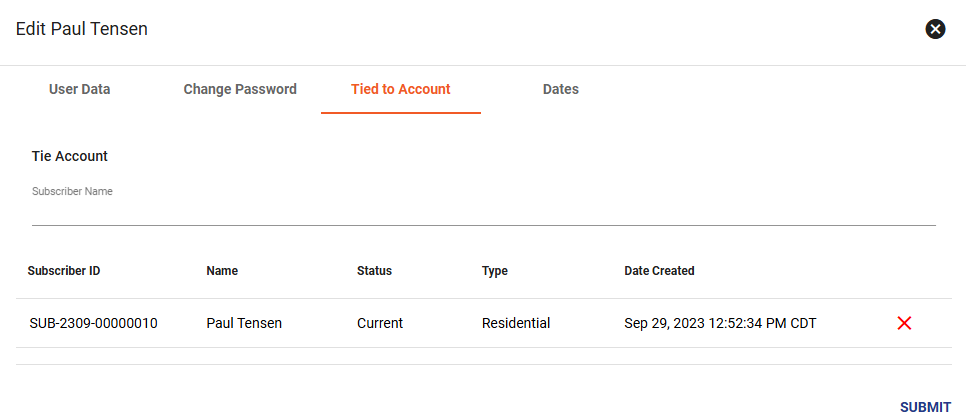Click the Name column header
966x419 pixels.
[222, 271]
